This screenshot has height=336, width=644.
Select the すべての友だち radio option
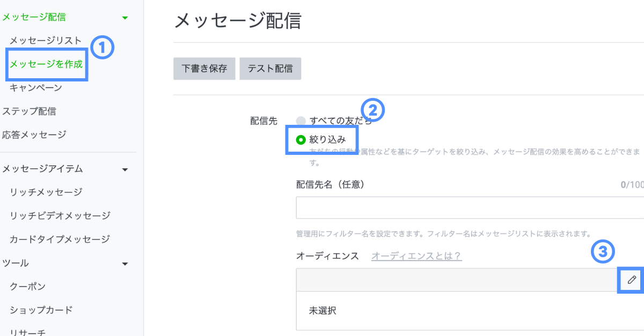pos(301,121)
